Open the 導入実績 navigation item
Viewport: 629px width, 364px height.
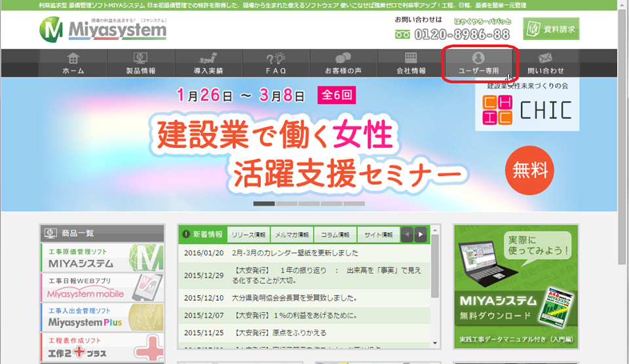208,63
